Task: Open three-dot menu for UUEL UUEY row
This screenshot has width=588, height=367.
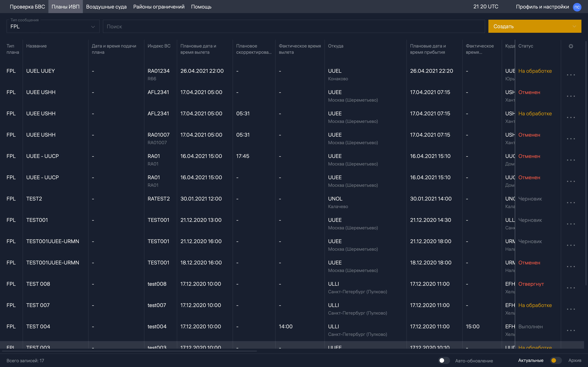Action: 571,75
